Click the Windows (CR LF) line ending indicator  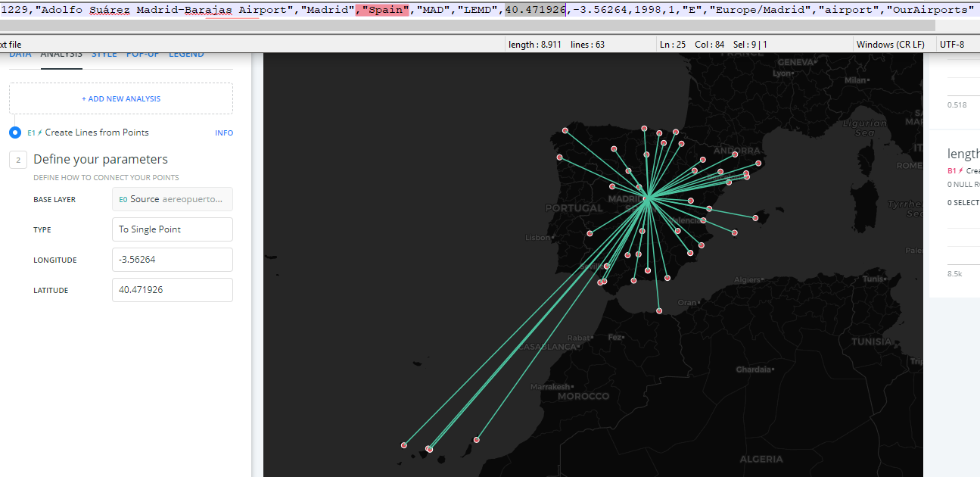click(x=891, y=45)
